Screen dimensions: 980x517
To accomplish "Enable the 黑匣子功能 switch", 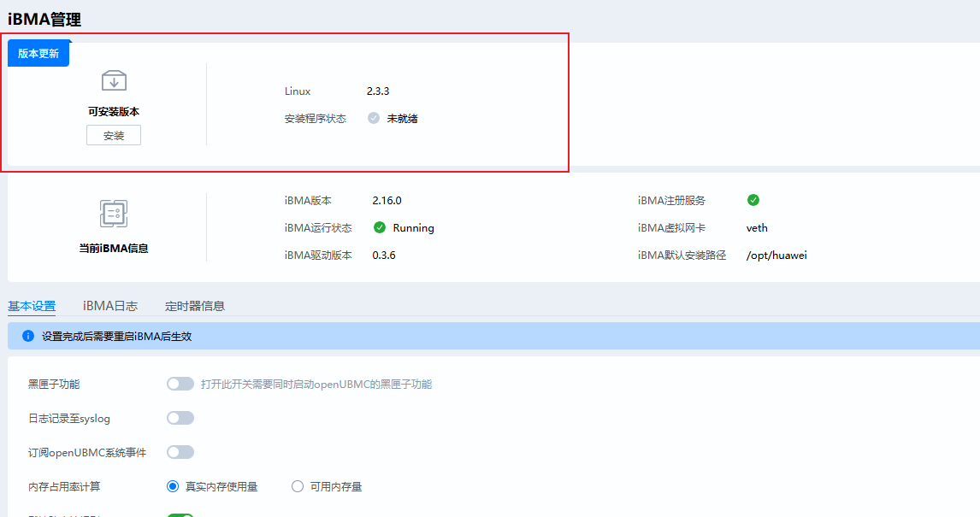I will 180,385.
